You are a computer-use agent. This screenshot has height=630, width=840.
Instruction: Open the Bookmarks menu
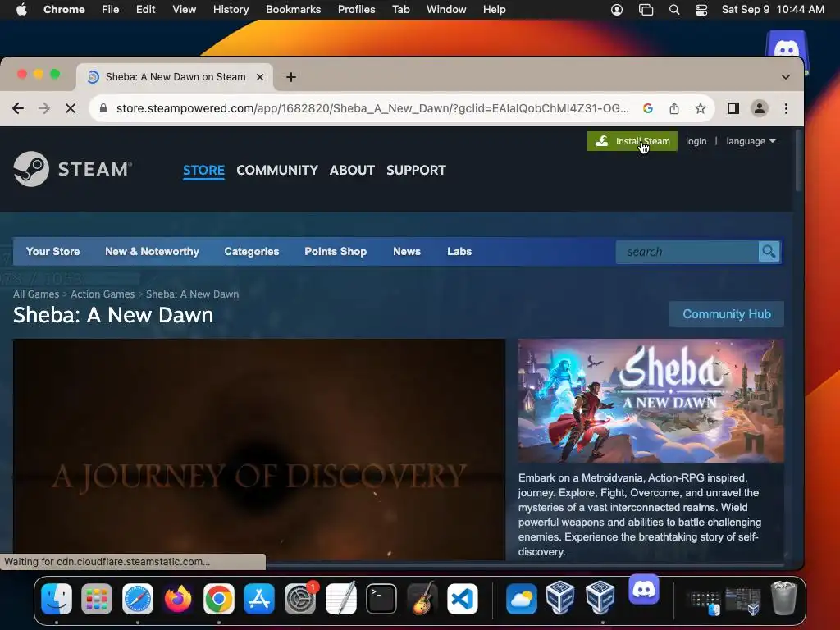tap(294, 10)
